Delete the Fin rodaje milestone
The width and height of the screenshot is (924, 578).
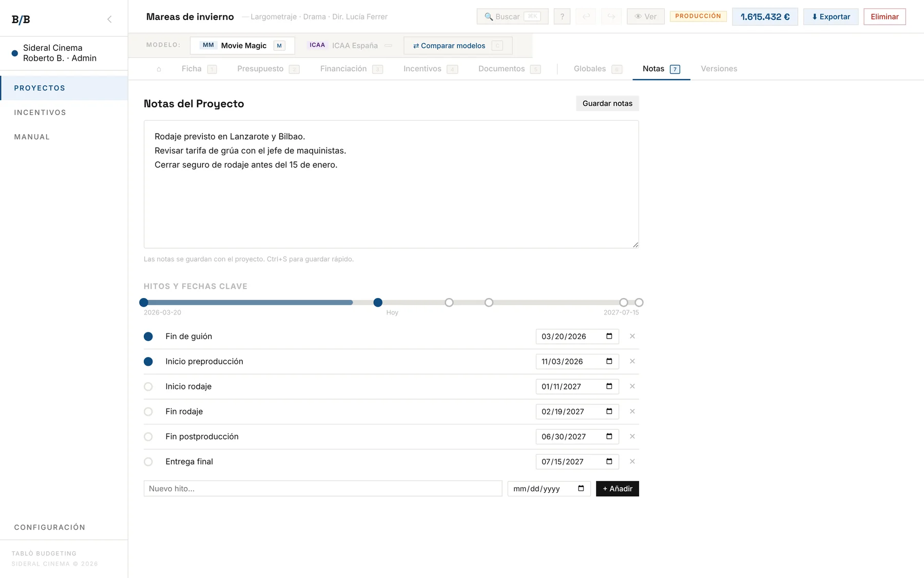coord(632,412)
